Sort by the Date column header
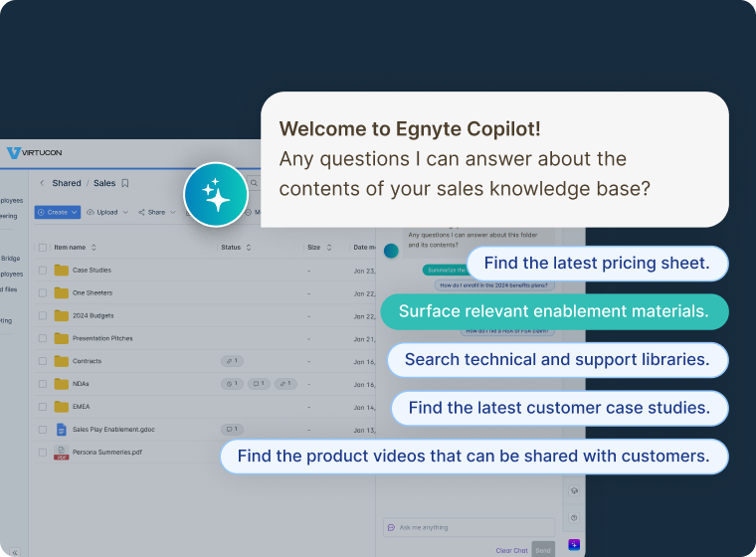The height and width of the screenshot is (557, 756). tap(364, 248)
